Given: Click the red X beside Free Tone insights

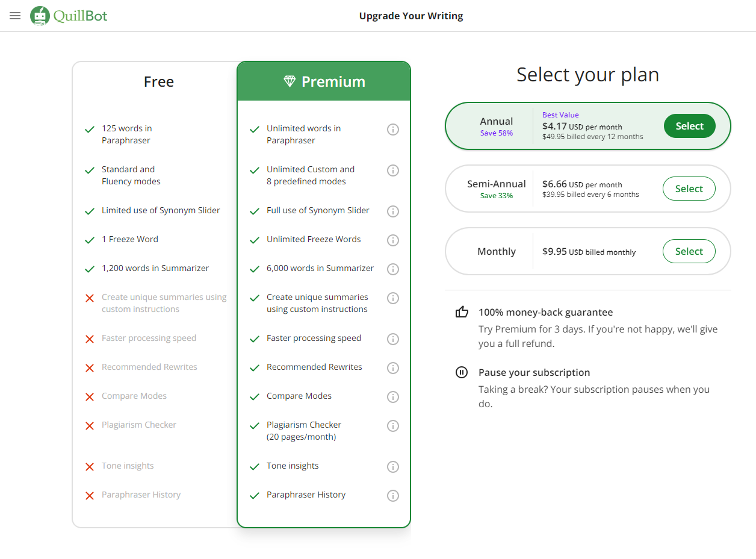Looking at the screenshot, I should [x=90, y=467].
